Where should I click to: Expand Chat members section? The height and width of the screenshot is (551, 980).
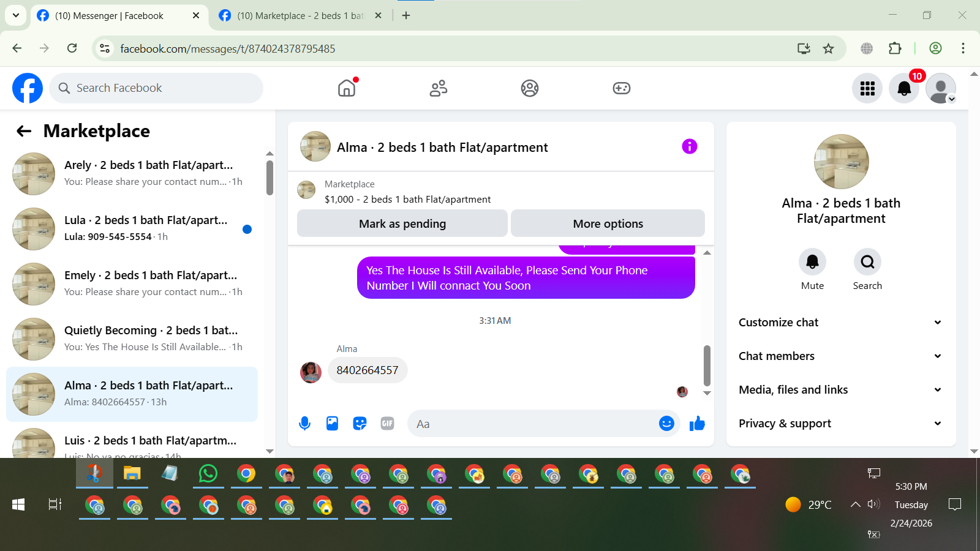[840, 356]
